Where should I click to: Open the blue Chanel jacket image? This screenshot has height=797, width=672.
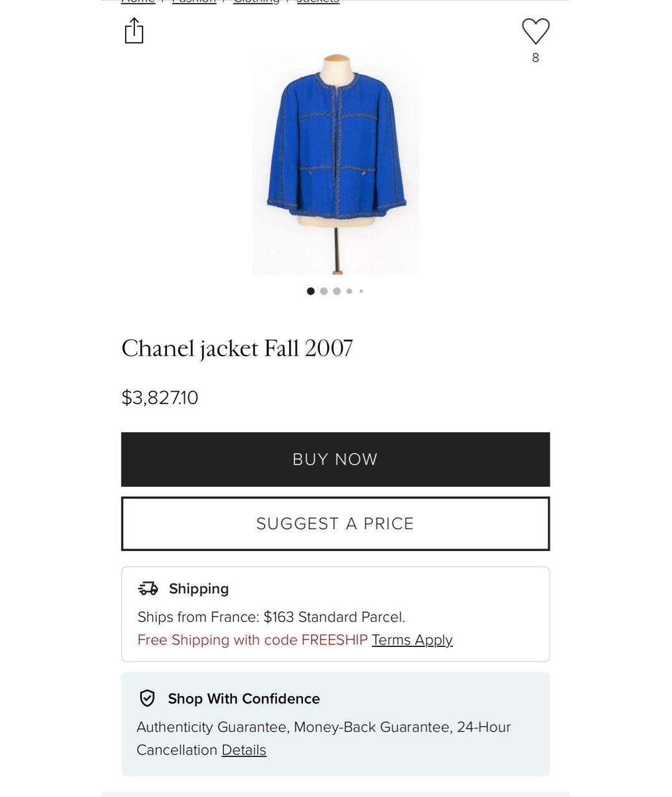pyautogui.click(x=335, y=164)
